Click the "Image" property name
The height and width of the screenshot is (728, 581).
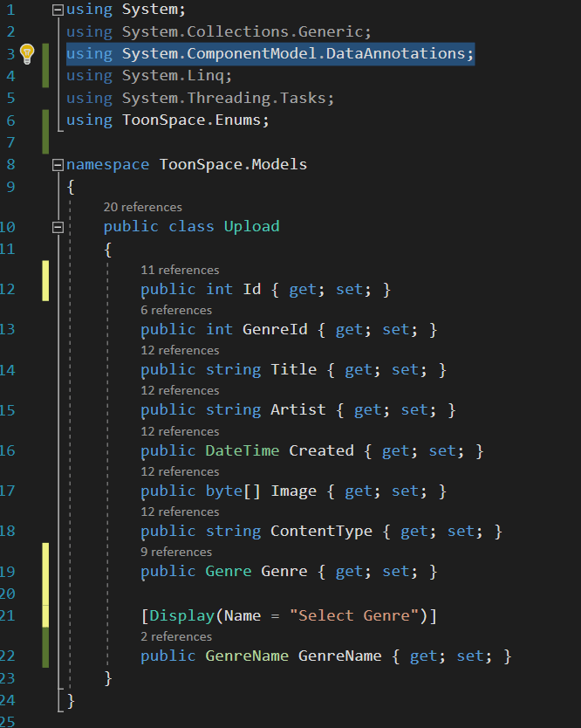point(293,491)
